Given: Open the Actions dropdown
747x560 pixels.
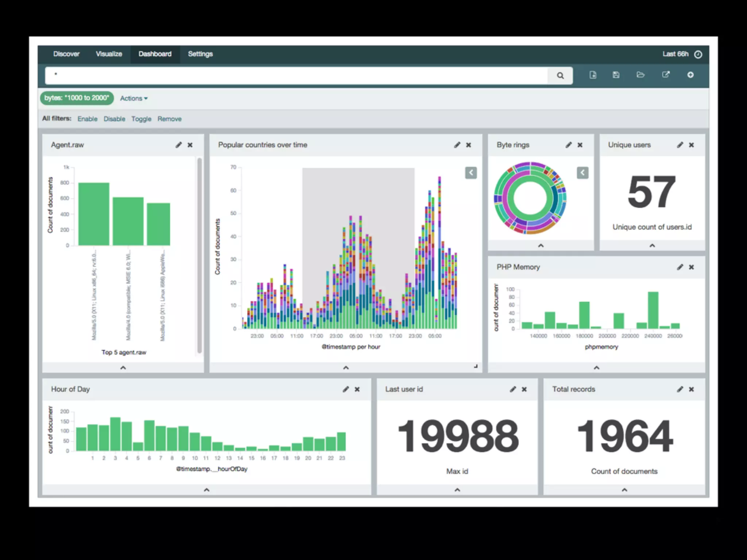Looking at the screenshot, I should 133,98.
